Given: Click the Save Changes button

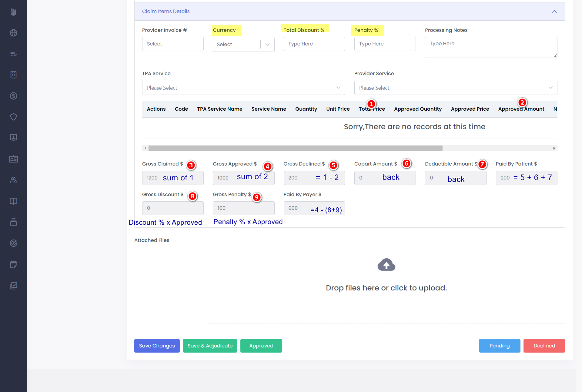Looking at the screenshot, I should 157,346.
